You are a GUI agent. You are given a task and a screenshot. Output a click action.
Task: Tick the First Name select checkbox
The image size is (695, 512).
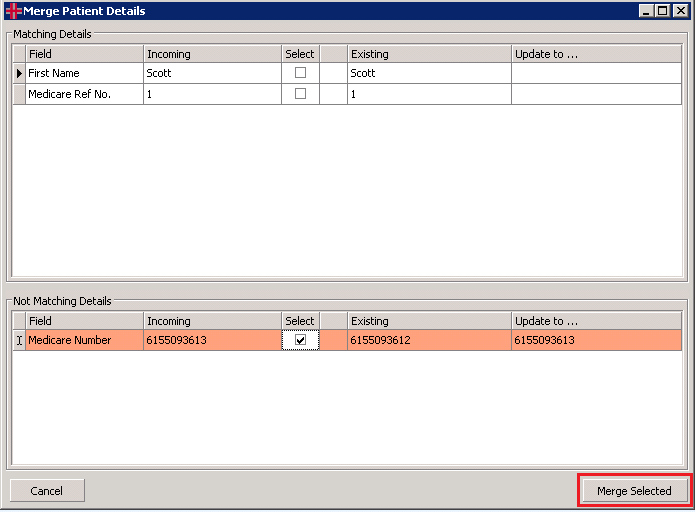tap(300, 72)
